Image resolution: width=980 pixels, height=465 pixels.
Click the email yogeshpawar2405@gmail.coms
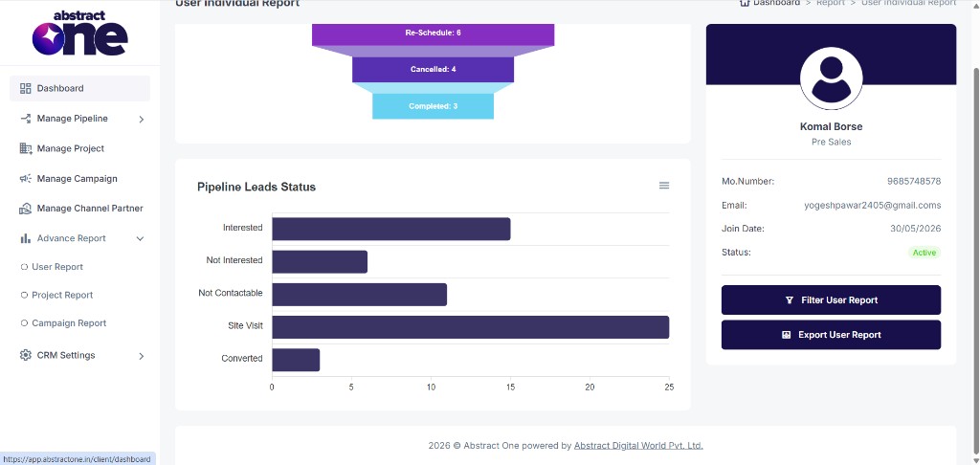(873, 205)
